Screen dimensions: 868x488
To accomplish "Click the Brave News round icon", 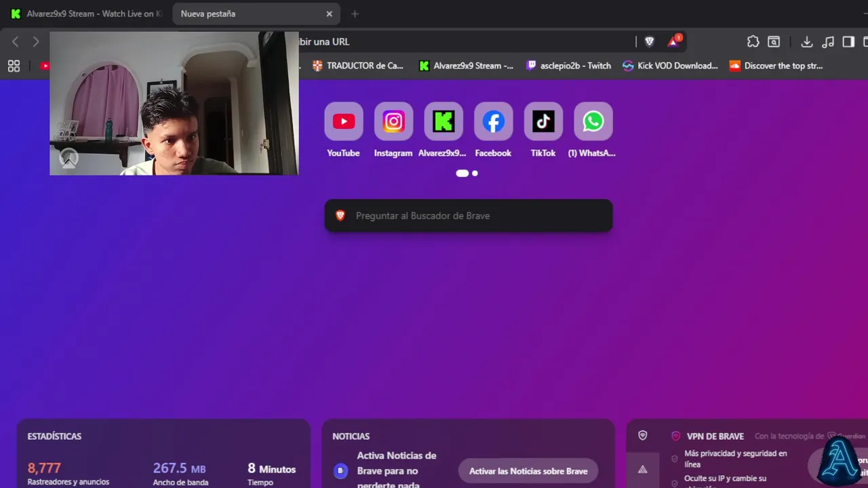I will click(341, 470).
